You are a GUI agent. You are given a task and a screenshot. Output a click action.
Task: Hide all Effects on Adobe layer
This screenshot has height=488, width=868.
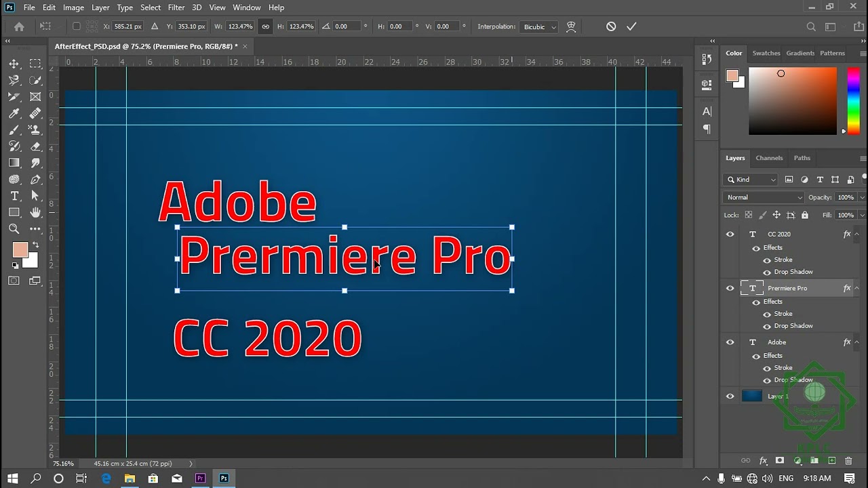(x=756, y=357)
